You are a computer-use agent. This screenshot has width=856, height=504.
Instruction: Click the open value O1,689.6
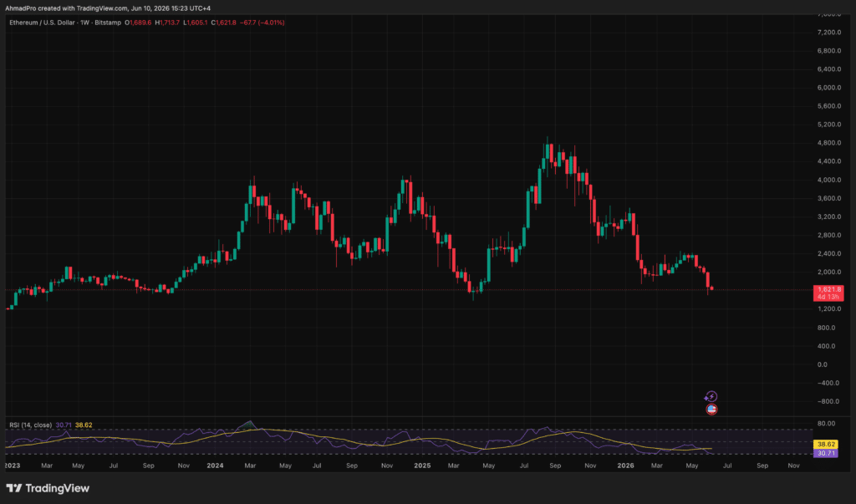coord(138,23)
